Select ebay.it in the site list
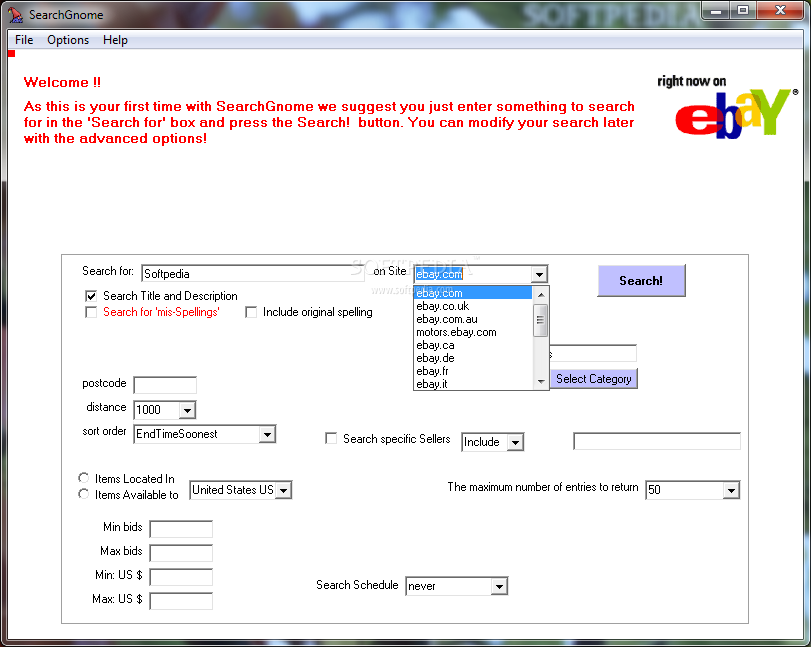 pyautogui.click(x=473, y=384)
